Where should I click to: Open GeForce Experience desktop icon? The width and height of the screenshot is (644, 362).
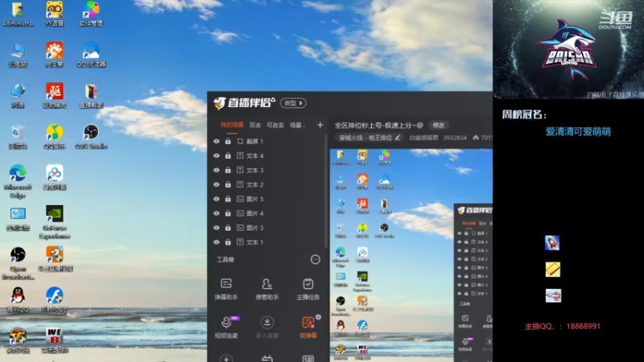click(54, 222)
